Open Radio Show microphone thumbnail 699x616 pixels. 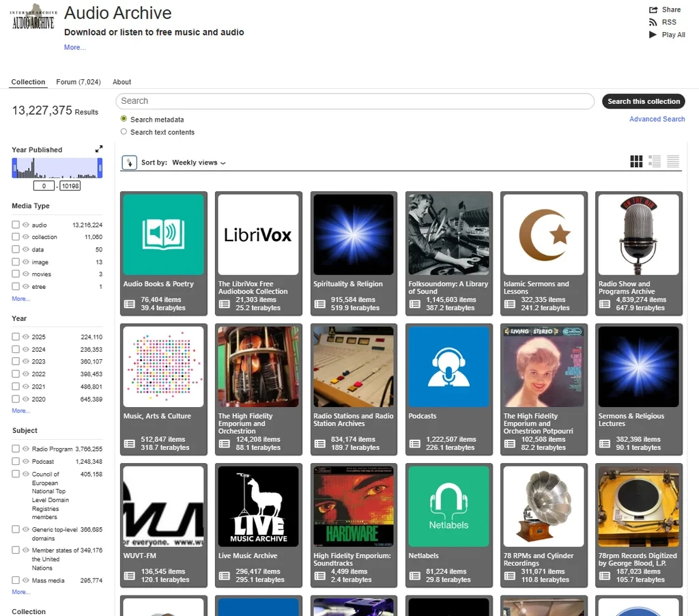(x=638, y=234)
